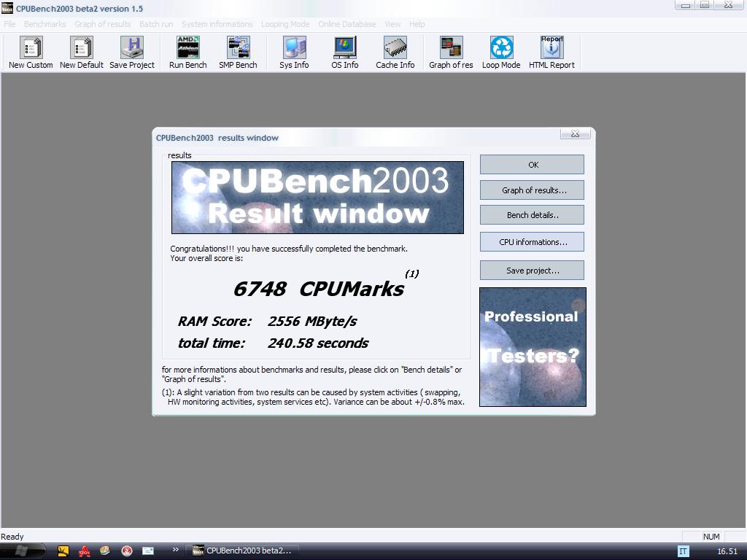Open the Batch run menu
The image size is (747, 560).
[156, 24]
